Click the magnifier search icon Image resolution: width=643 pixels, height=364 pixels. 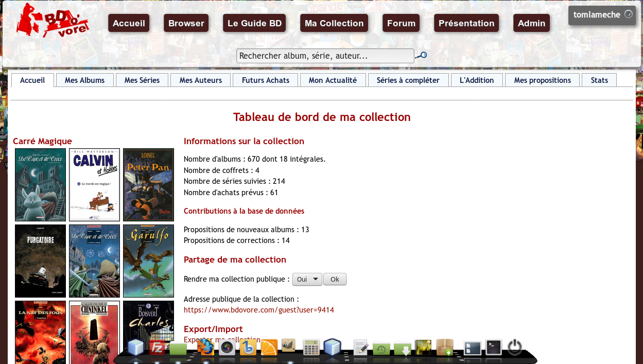pos(421,56)
